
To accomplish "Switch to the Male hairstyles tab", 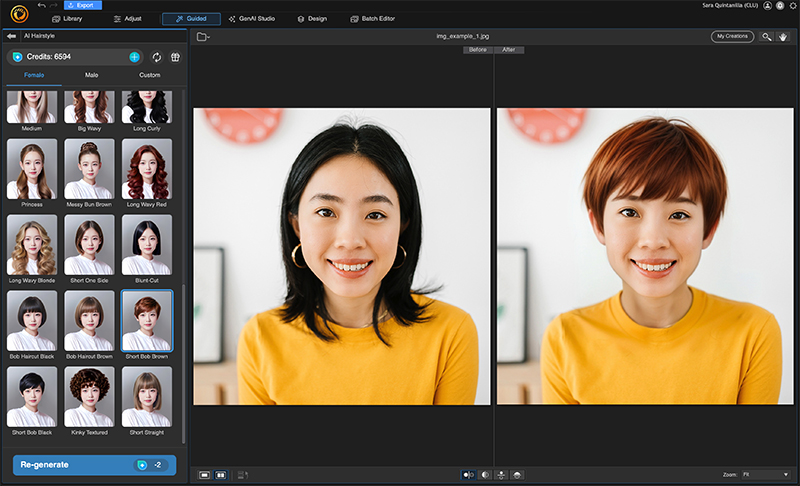I will (91, 75).
